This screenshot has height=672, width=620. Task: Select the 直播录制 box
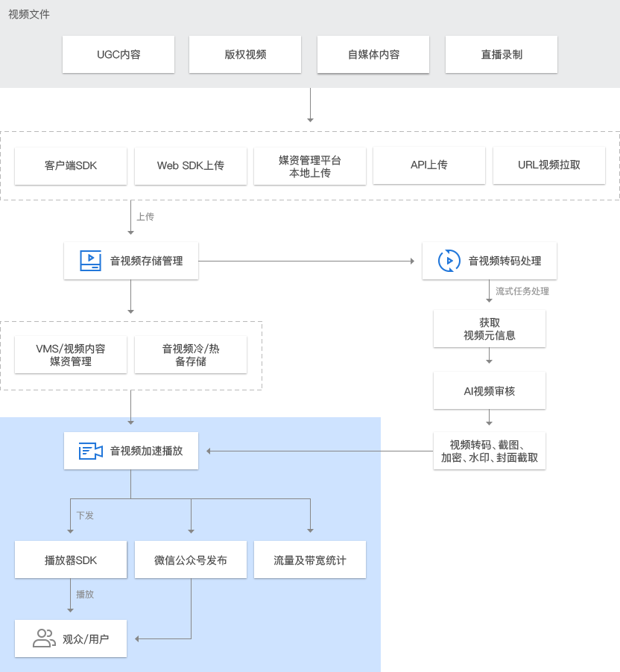(x=502, y=54)
